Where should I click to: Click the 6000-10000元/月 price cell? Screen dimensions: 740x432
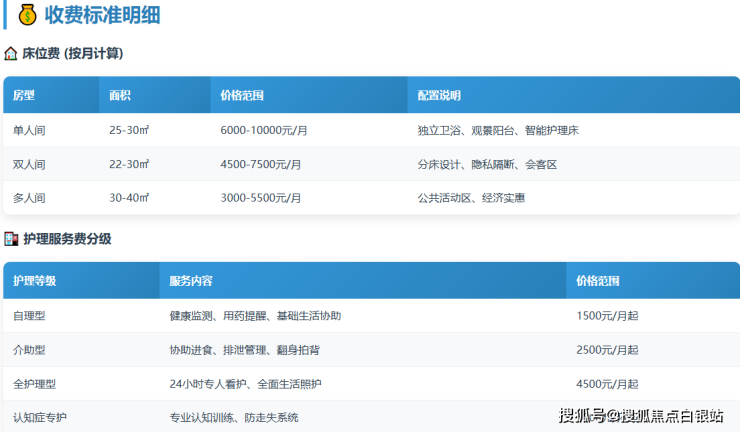[263, 130]
